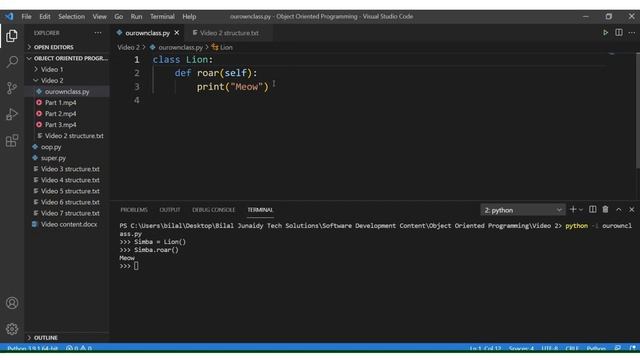
Task: Kill terminal with trash icon
Action: click(605, 209)
